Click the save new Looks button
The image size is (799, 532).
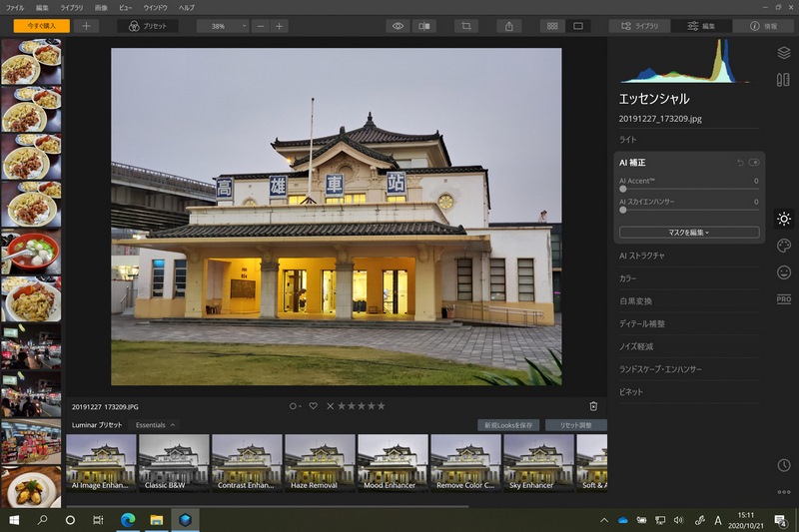(x=508, y=425)
